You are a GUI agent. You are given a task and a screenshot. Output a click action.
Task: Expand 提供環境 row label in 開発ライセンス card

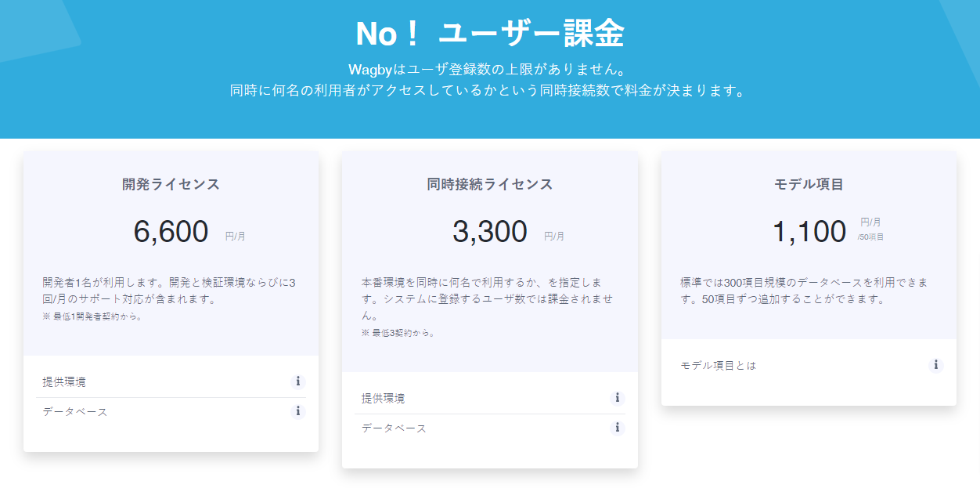64,382
